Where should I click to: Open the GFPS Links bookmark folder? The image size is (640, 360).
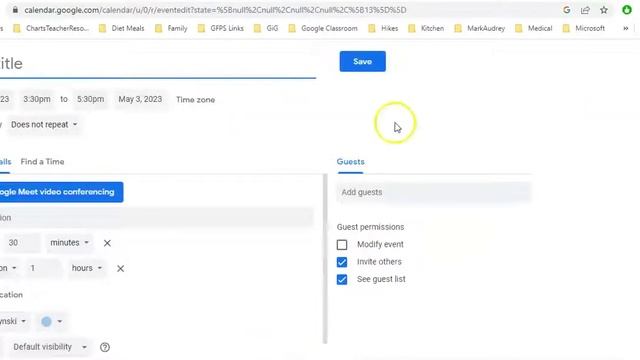(221, 28)
